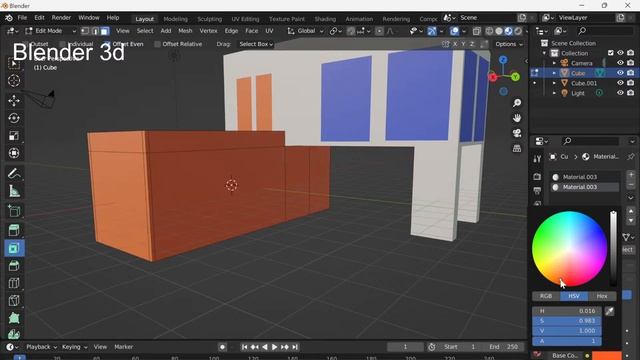Click the zoom magnifier viewport icon
The image size is (640, 360).
tap(517, 103)
